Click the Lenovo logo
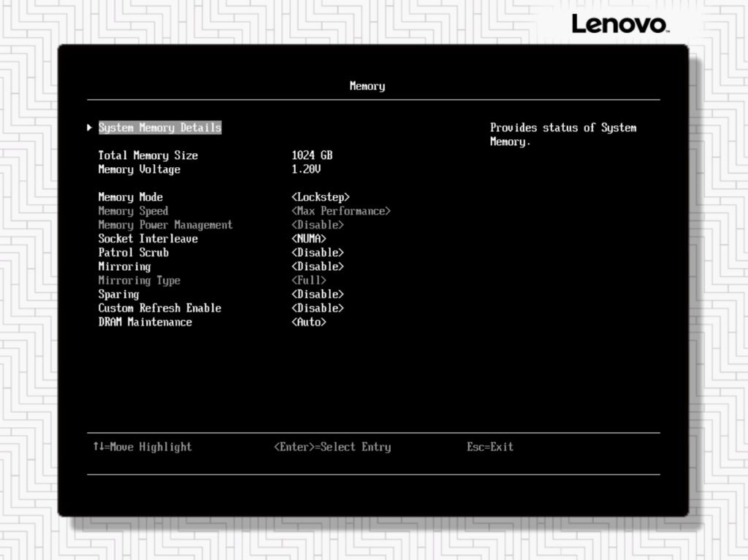Screen dimensions: 748x560 [x=619, y=23]
